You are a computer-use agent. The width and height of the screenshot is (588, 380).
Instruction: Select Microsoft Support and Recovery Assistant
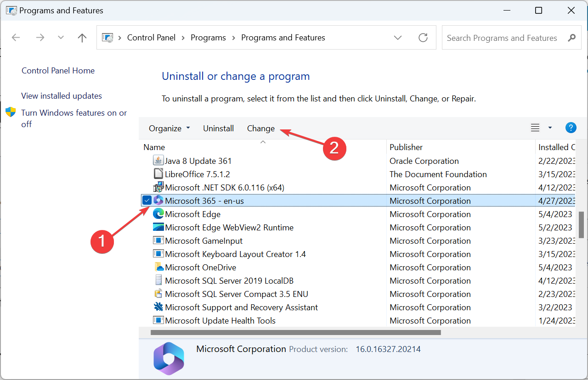pyautogui.click(x=242, y=307)
